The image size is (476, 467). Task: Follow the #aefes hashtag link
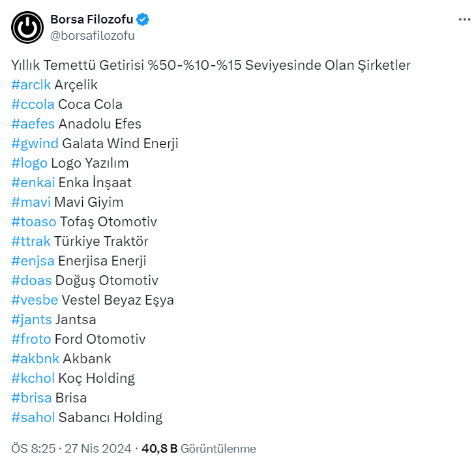point(33,124)
